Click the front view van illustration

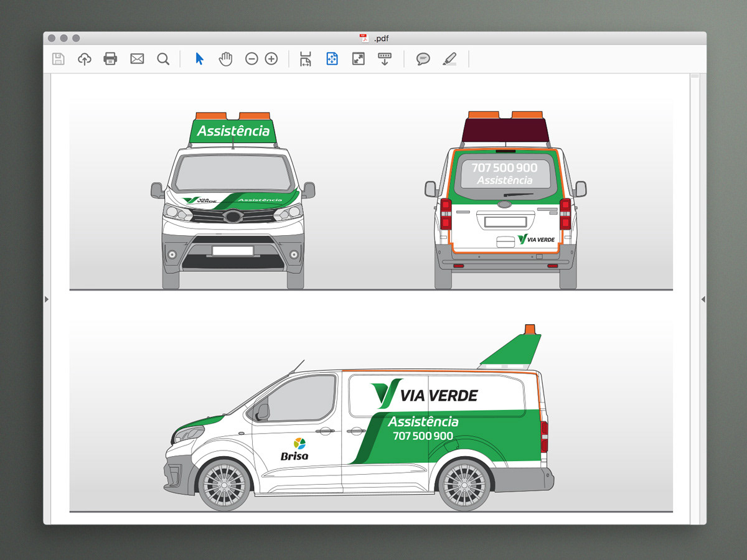coord(233,200)
